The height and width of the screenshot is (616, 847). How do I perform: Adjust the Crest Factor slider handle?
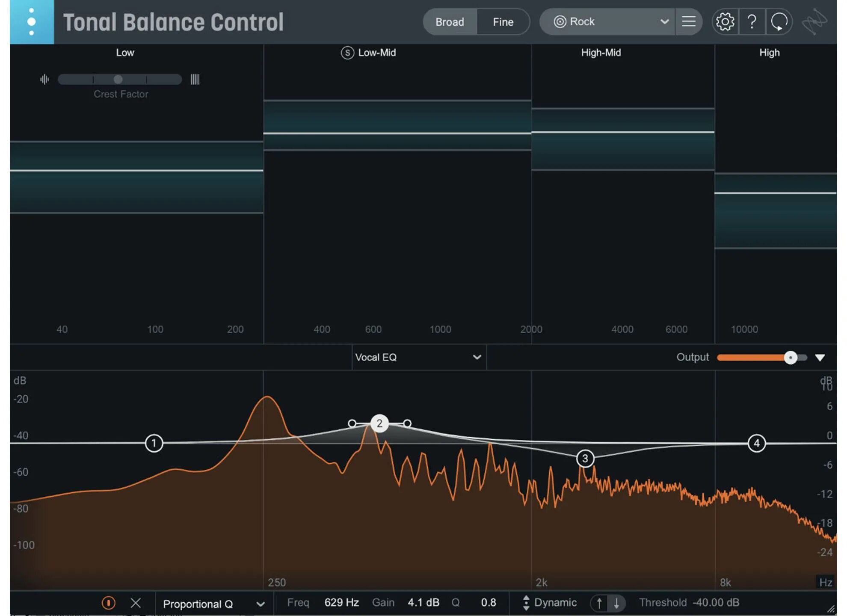click(x=118, y=79)
